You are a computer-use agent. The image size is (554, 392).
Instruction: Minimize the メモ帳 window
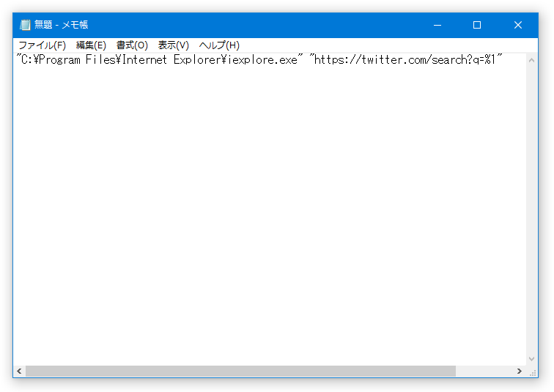(x=437, y=25)
